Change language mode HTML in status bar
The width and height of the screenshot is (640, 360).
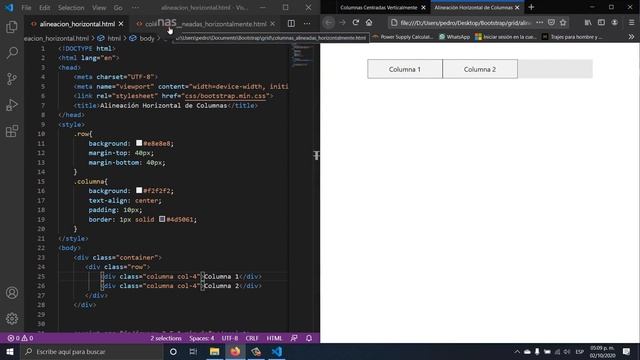[274, 338]
